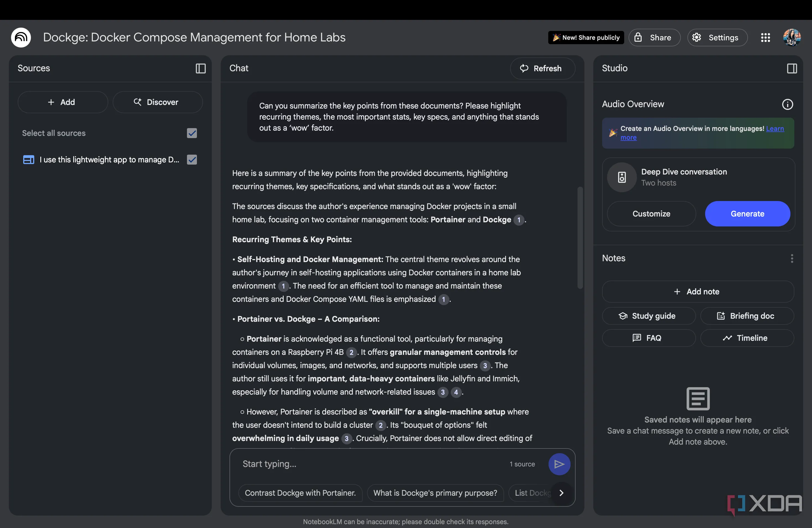
Task: Toggle Select all sources checkbox
Action: click(x=192, y=133)
